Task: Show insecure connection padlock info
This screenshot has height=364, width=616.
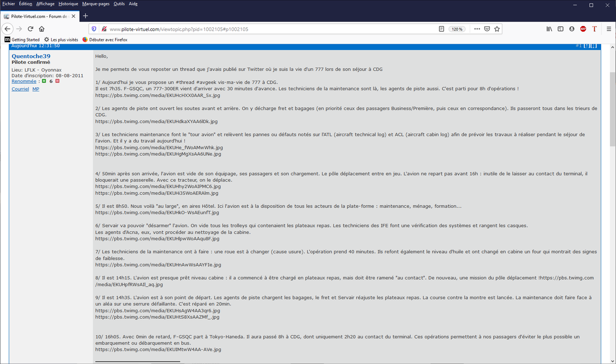Action: click(103, 29)
